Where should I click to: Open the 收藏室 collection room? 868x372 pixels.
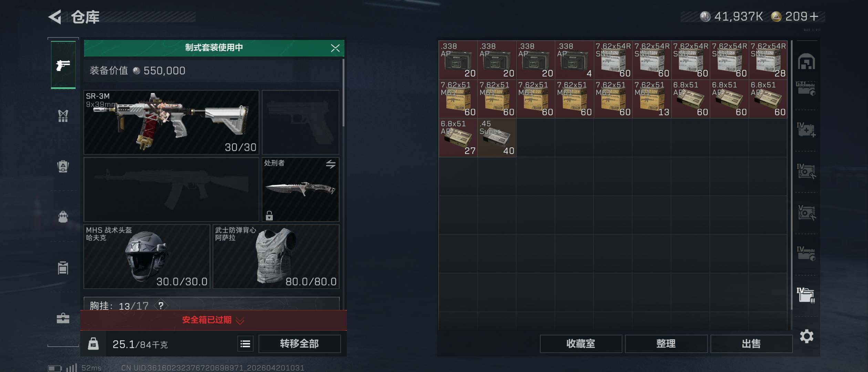coord(581,344)
